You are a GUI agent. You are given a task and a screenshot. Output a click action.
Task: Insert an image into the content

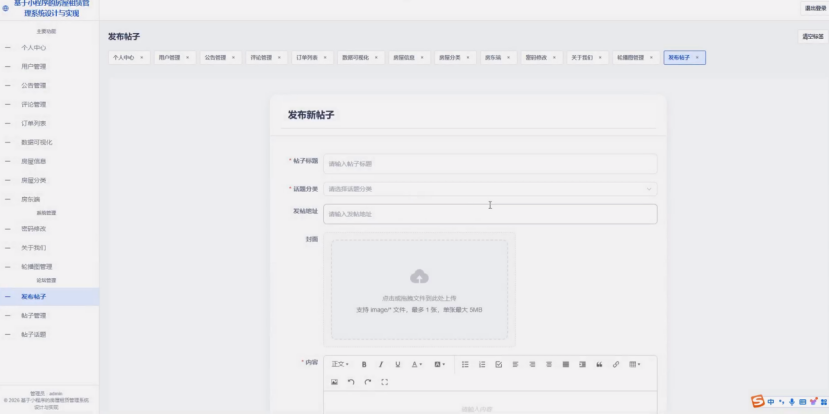coord(334,382)
